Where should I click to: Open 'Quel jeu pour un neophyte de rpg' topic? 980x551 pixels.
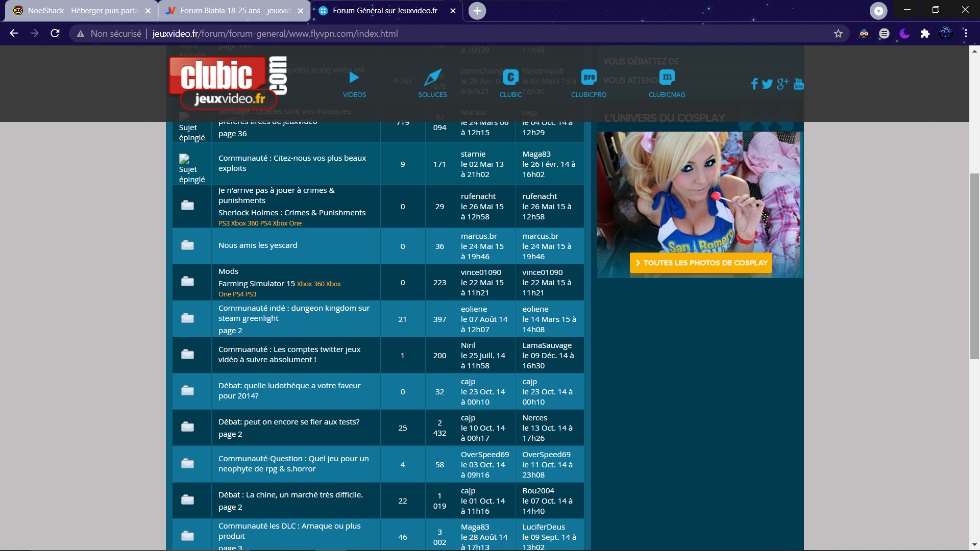(293, 464)
